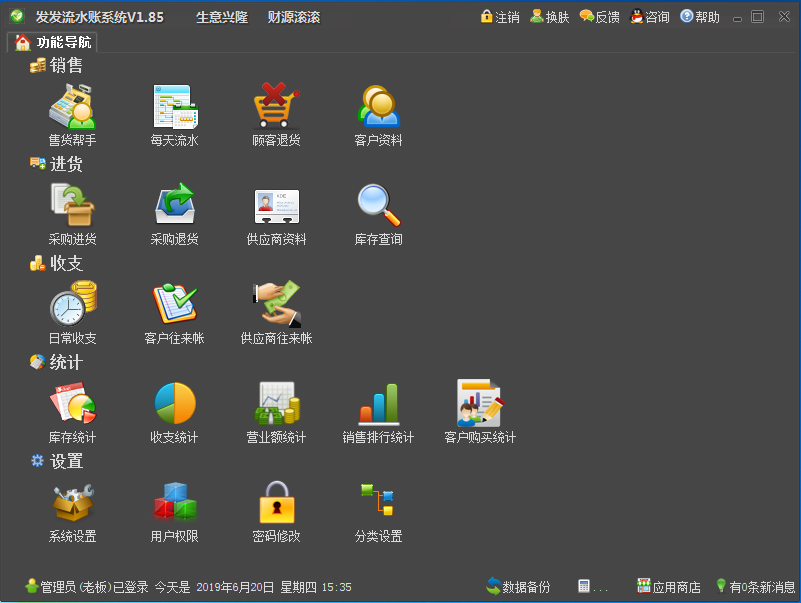View the 销售排行统计 bar chart icon
This screenshot has width=801, height=603.
click(379, 404)
